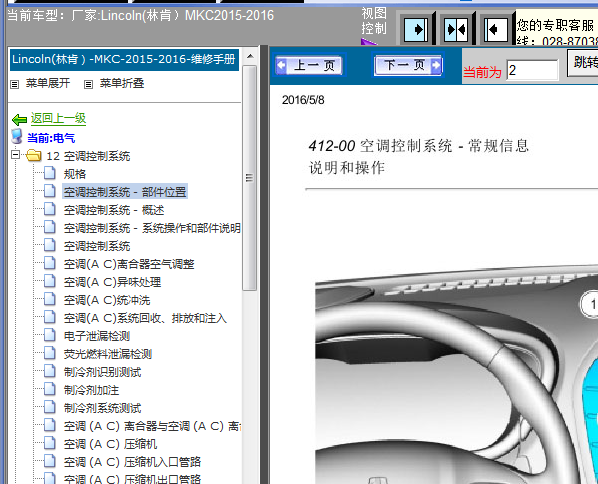Image resolution: width=598 pixels, height=484 pixels.
Task: Click the current page number field
Action: 532,70
